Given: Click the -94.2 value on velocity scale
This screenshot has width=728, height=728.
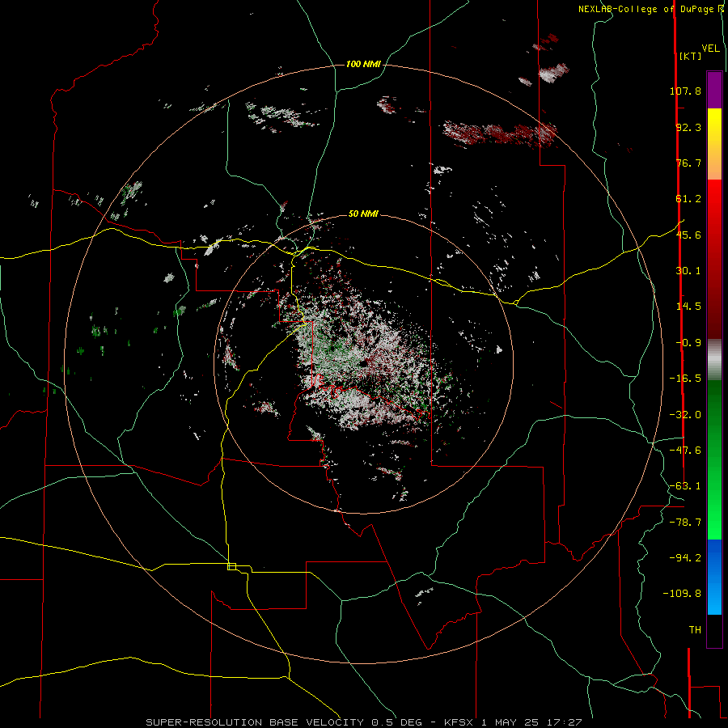Looking at the screenshot, I should (x=685, y=558).
